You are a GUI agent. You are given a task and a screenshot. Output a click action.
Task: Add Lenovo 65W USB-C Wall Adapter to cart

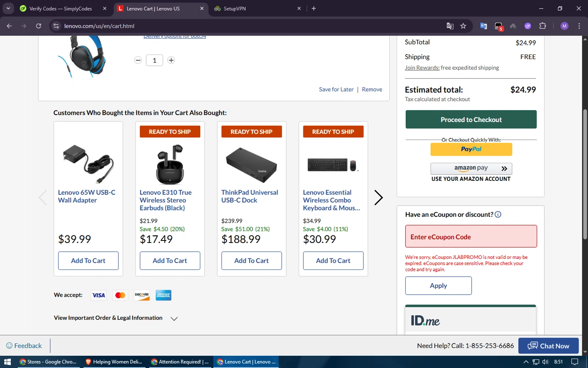tap(88, 261)
